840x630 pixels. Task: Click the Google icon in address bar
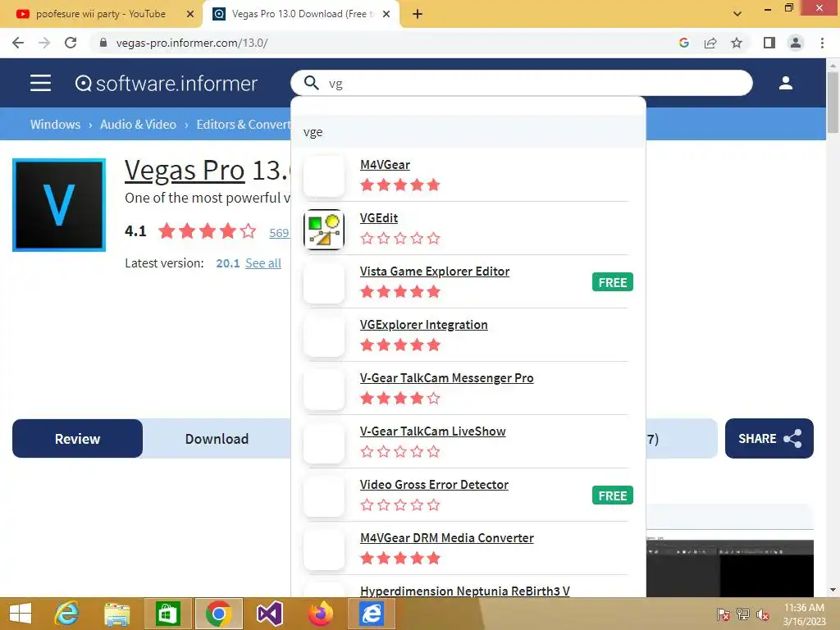[683, 43]
